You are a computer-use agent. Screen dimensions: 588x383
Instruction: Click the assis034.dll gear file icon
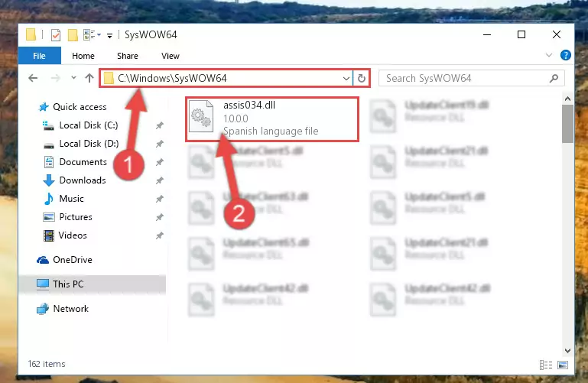click(x=201, y=117)
